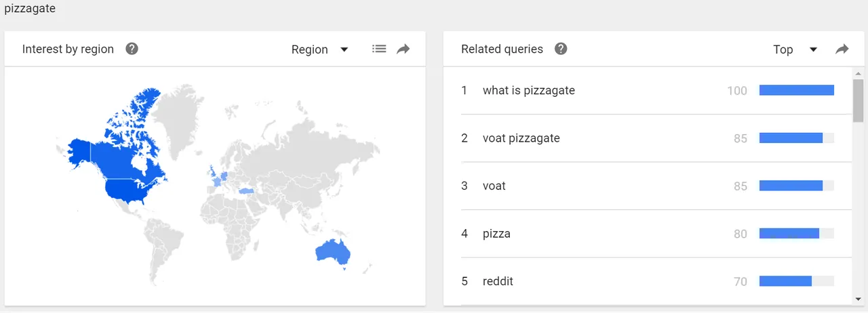The height and width of the screenshot is (313, 868).
Task: Select Australia on the world map
Action: click(x=332, y=252)
